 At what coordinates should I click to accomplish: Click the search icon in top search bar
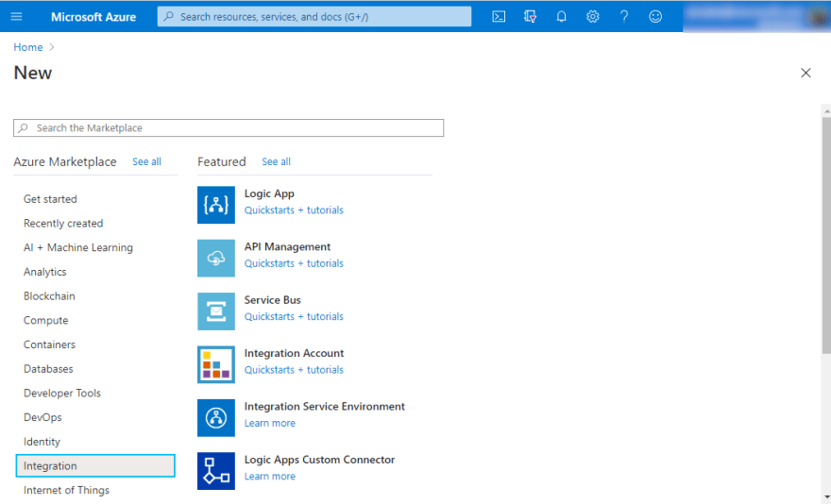click(168, 16)
